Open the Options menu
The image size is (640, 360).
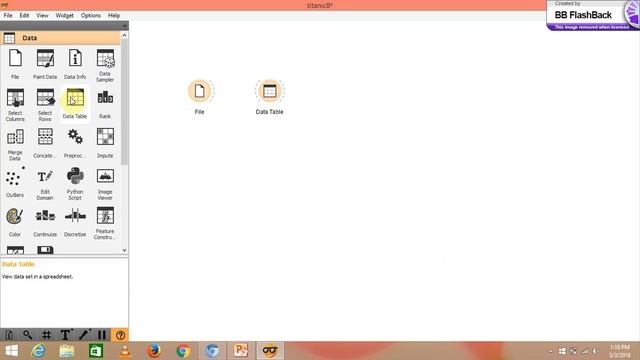point(91,16)
